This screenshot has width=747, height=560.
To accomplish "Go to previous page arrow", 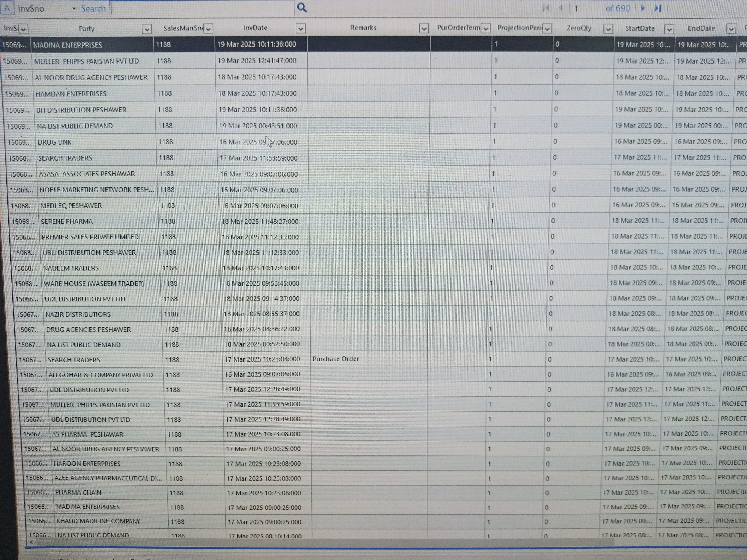I will click(x=561, y=8).
